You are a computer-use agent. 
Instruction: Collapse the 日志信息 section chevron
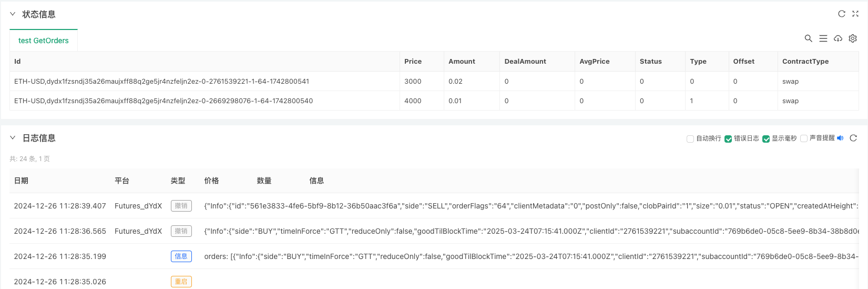pos(13,138)
